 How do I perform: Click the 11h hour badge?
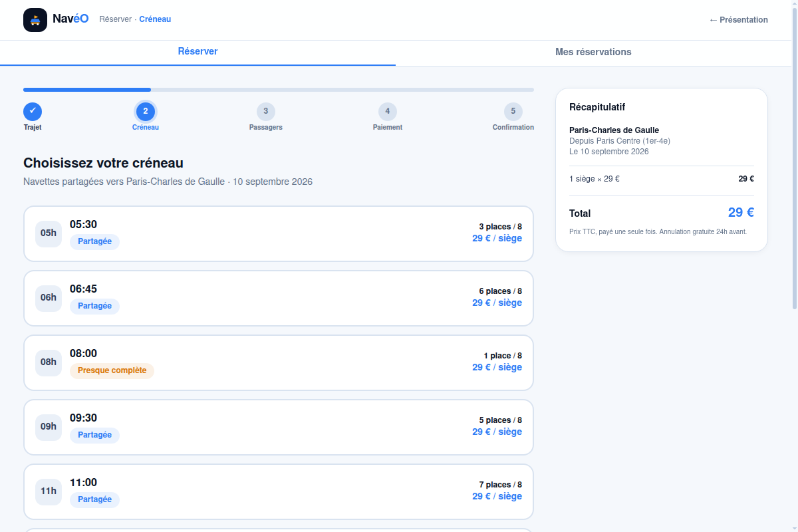point(49,491)
